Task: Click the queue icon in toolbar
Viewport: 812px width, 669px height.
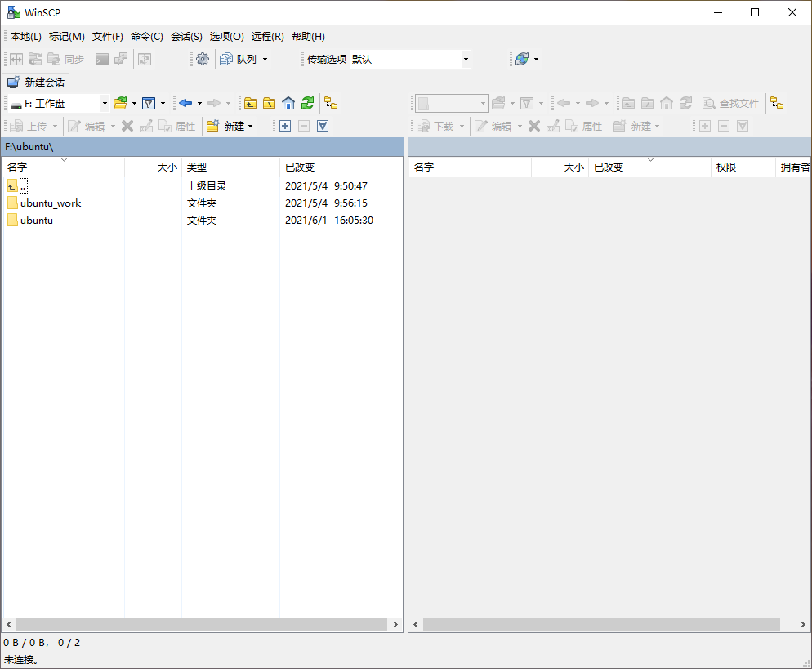Action: pyautogui.click(x=226, y=59)
